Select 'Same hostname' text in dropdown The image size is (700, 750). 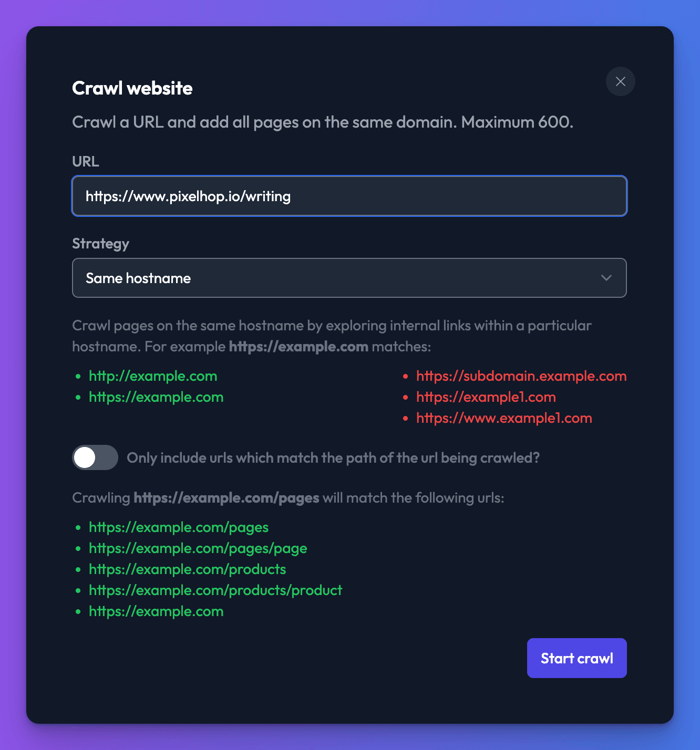click(138, 278)
